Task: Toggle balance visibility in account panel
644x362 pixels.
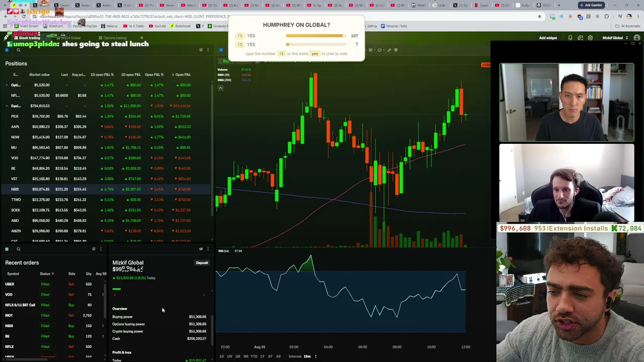Action: coord(201,249)
